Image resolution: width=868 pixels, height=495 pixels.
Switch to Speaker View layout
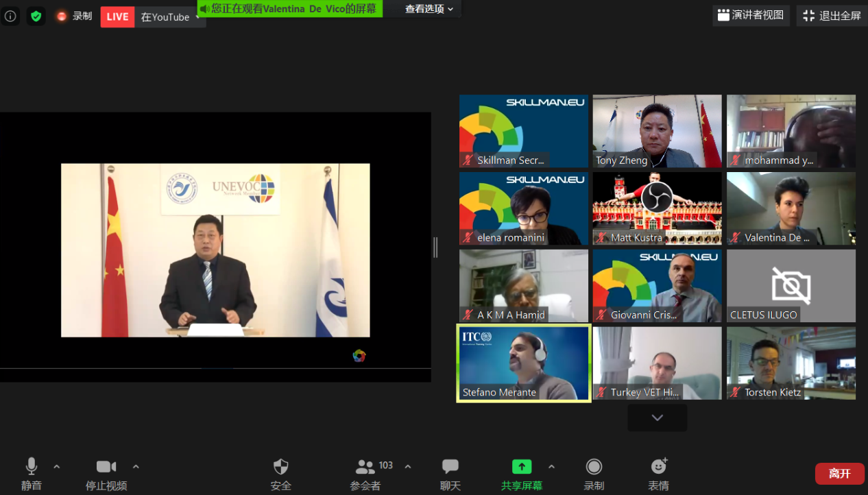click(751, 15)
